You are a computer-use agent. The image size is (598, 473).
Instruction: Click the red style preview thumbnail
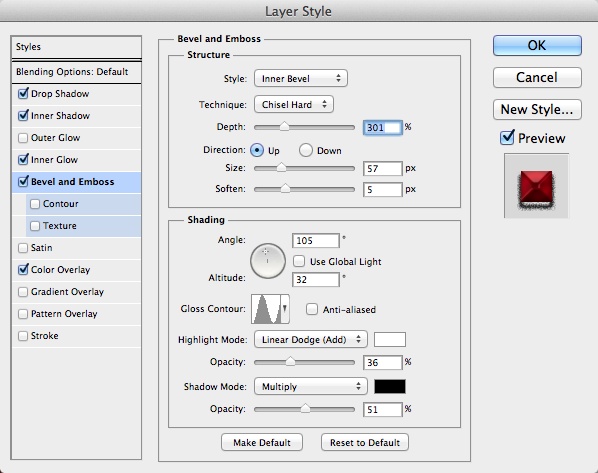537,186
